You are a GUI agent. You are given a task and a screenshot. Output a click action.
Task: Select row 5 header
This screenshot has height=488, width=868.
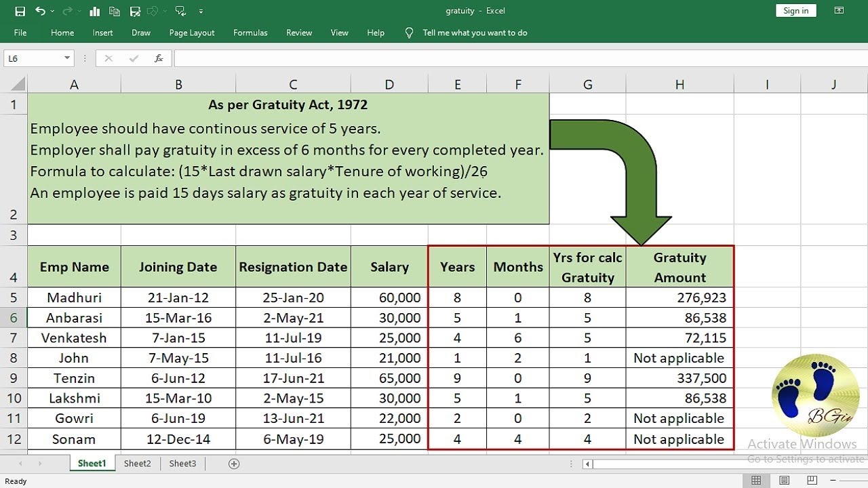click(14, 298)
